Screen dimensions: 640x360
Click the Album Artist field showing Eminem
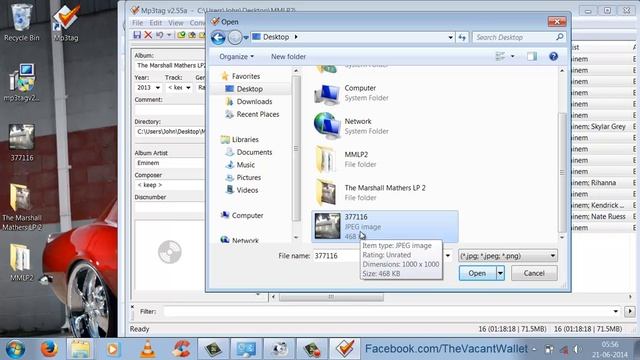(171, 163)
